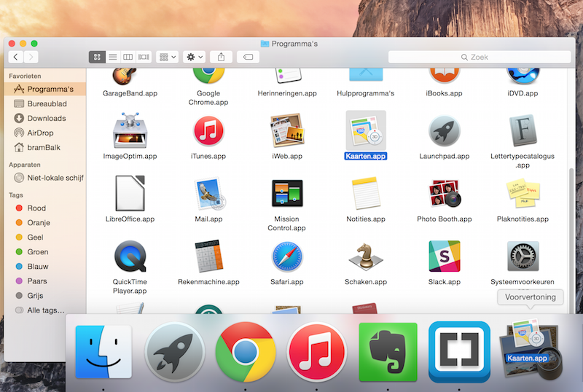Viewport: 583px width, 392px height.
Task: Filter by the Paars tag
Action: tap(45, 281)
